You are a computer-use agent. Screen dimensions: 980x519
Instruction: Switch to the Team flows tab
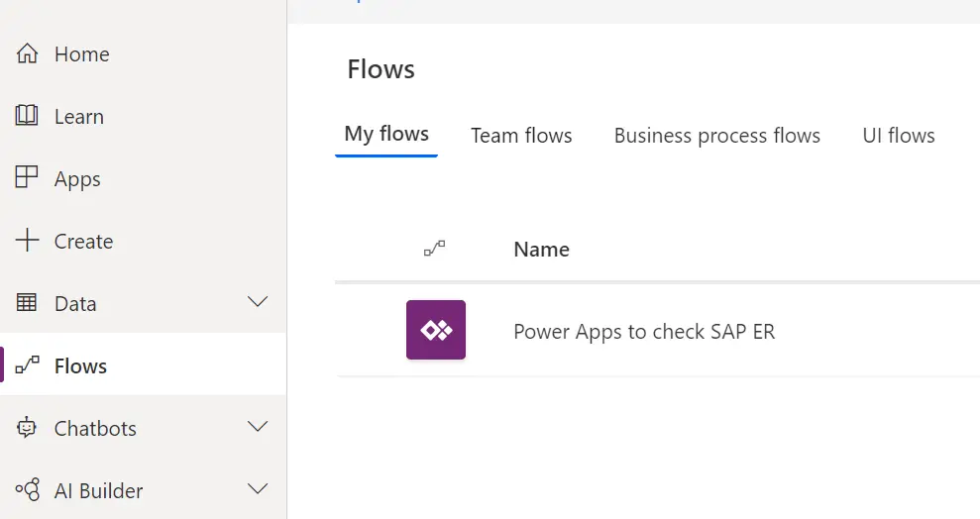point(521,136)
